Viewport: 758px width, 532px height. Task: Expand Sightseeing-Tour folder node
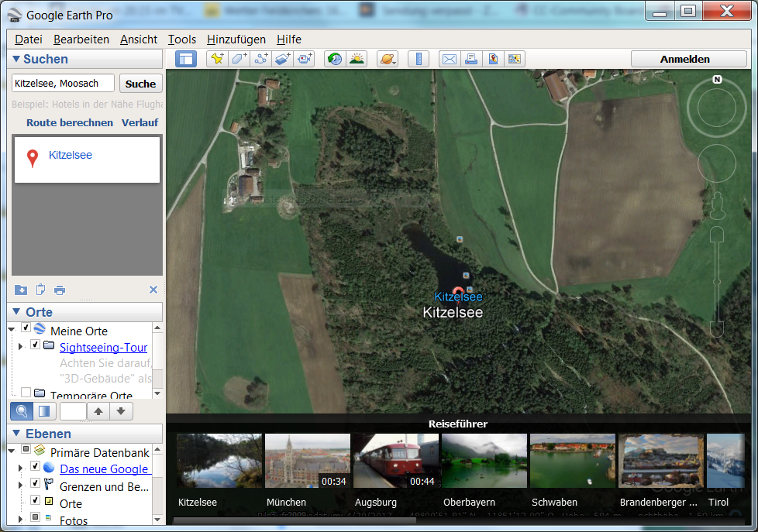coord(20,346)
